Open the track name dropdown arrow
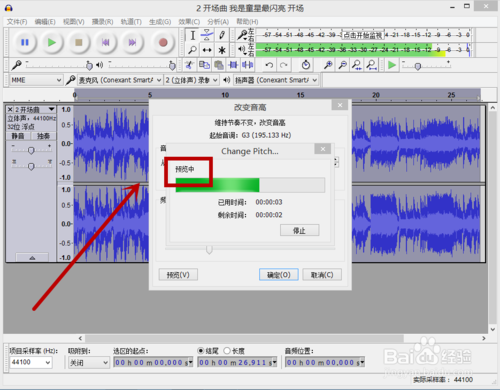500x390 pixels. point(51,109)
